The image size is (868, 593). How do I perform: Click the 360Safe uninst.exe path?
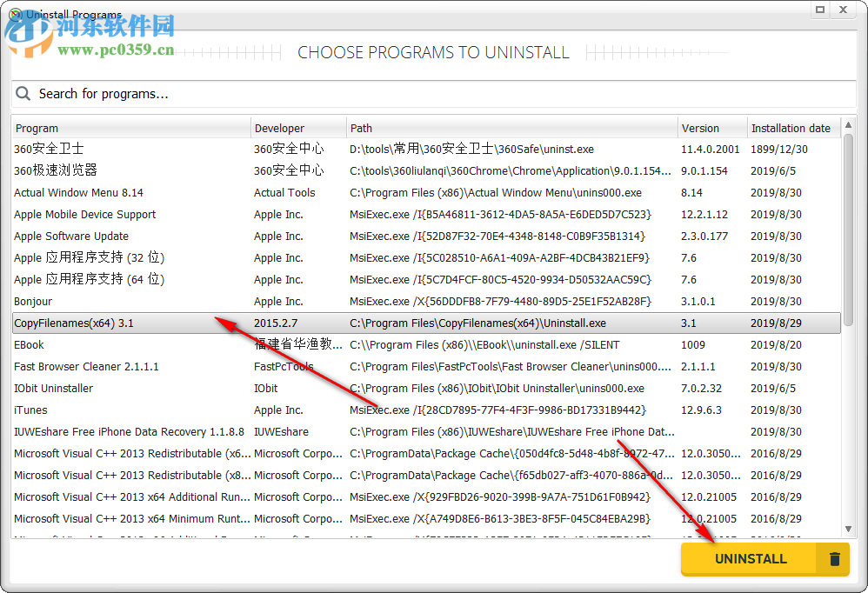coord(471,149)
